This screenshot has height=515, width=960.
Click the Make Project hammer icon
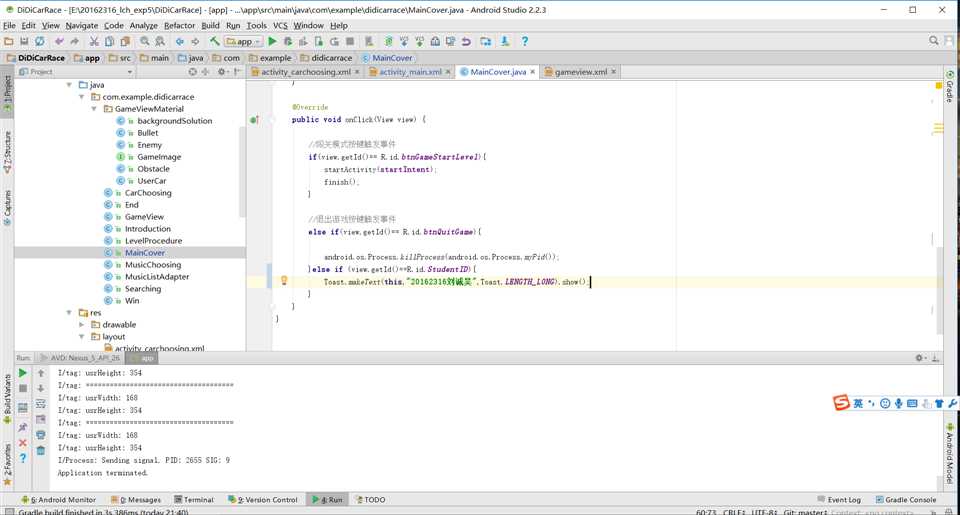[x=214, y=42]
